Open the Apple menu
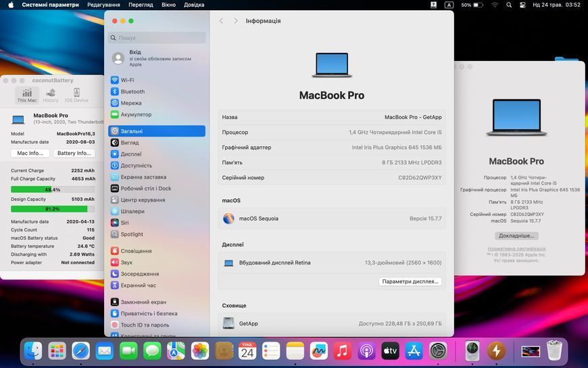The width and height of the screenshot is (588, 368). point(11,5)
